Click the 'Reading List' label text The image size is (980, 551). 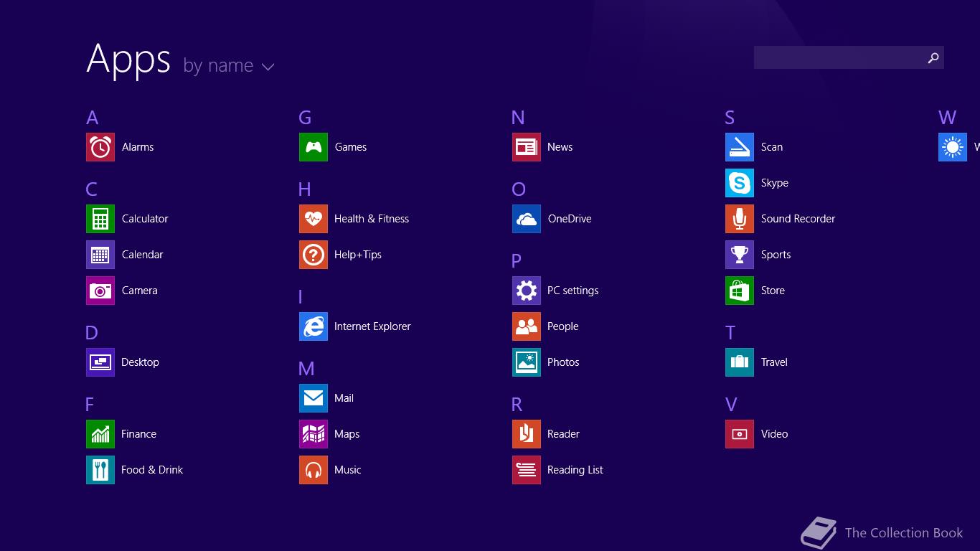pyautogui.click(x=575, y=470)
